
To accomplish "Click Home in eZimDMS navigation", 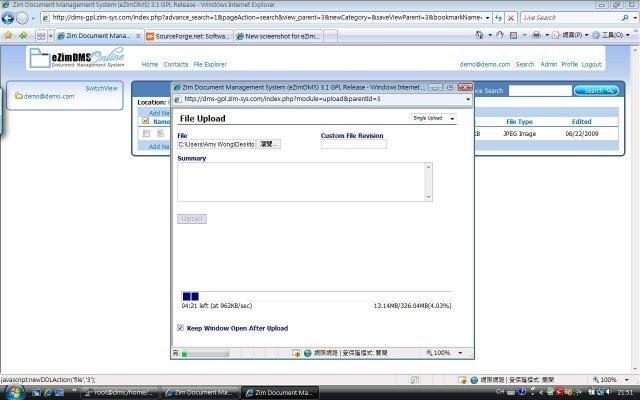I will (x=150, y=64).
